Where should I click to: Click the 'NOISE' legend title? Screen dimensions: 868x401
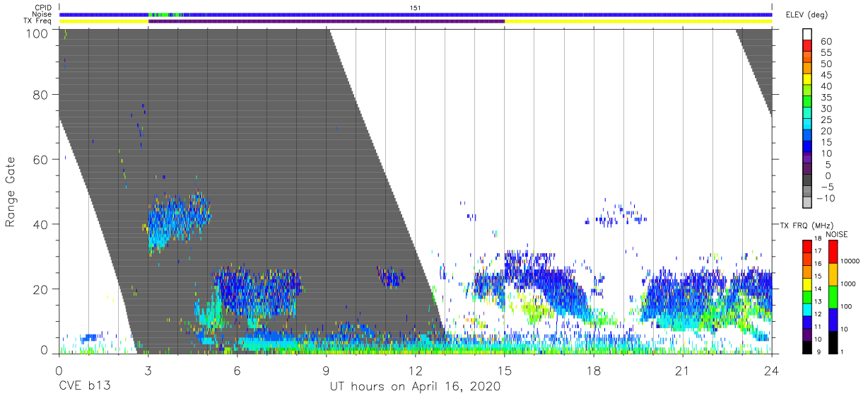coord(836,234)
